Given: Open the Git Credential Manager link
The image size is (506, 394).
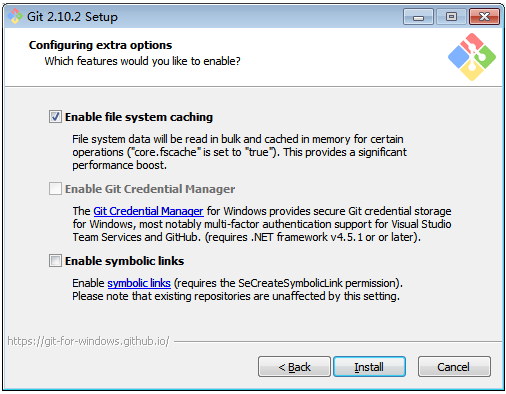Looking at the screenshot, I should click(x=148, y=211).
